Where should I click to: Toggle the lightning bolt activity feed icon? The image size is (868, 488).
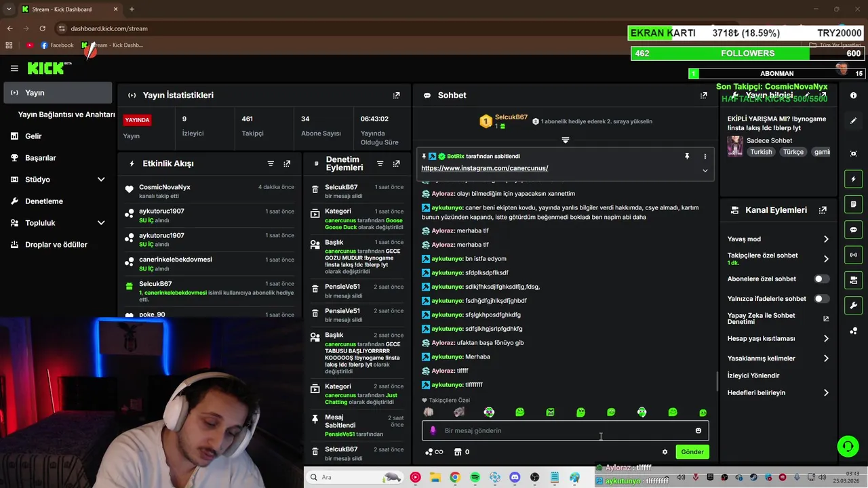853,179
